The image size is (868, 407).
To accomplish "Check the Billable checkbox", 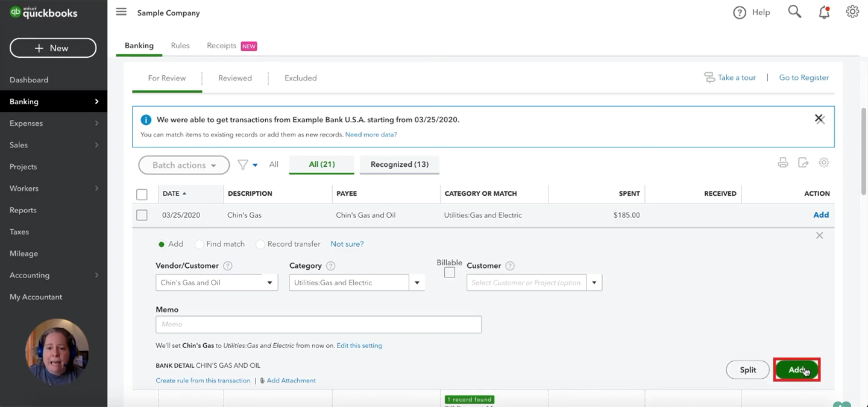I will click(450, 273).
